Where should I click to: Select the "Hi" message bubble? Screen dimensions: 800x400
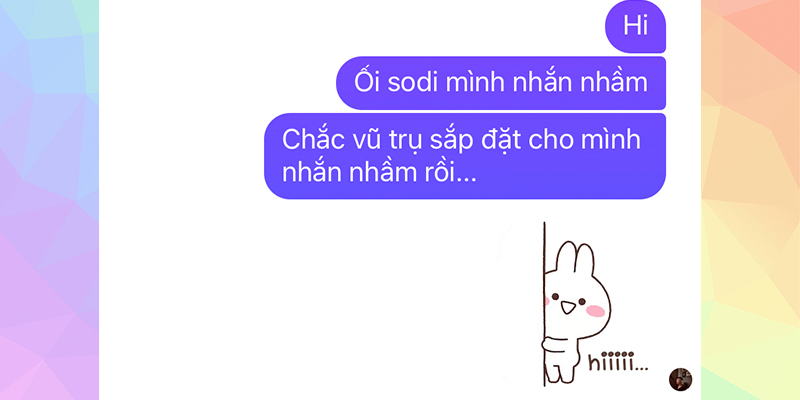click(x=635, y=26)
